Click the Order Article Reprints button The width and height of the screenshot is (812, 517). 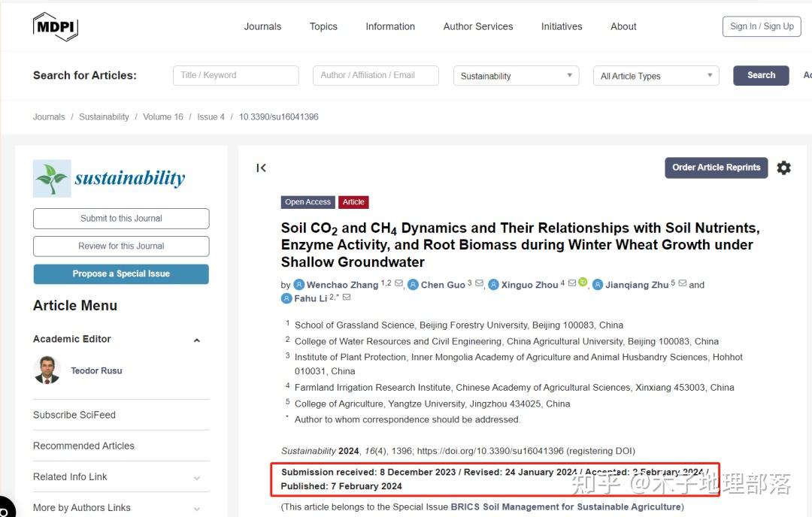(716, 168)
